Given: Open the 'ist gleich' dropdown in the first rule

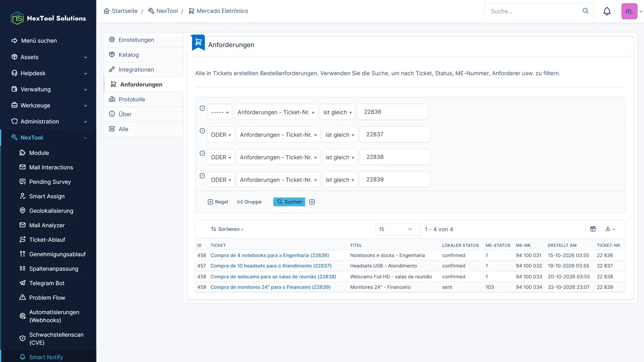Looking at the screenshot, I should pyautogui.click(x=338, y=112).
